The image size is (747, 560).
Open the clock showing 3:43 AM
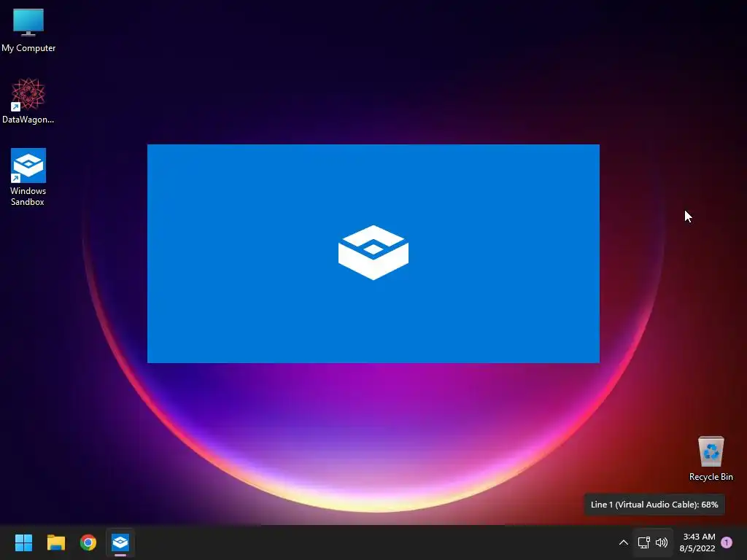tap(697, 542)
